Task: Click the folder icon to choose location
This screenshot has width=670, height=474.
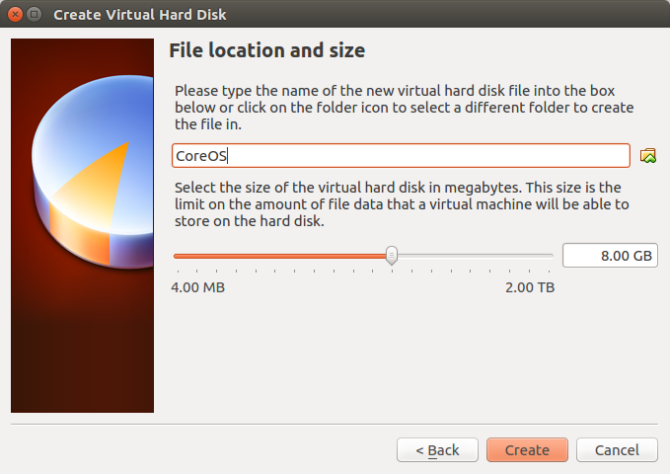Action: point(648,155)
